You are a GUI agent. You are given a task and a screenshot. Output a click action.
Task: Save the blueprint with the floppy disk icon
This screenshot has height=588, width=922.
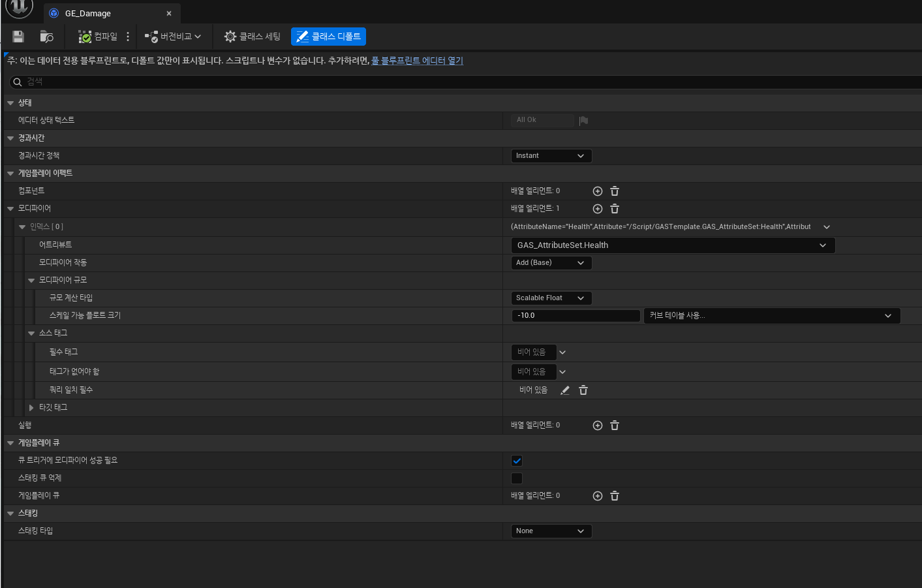pyautogui.click(x=18, y=37)
